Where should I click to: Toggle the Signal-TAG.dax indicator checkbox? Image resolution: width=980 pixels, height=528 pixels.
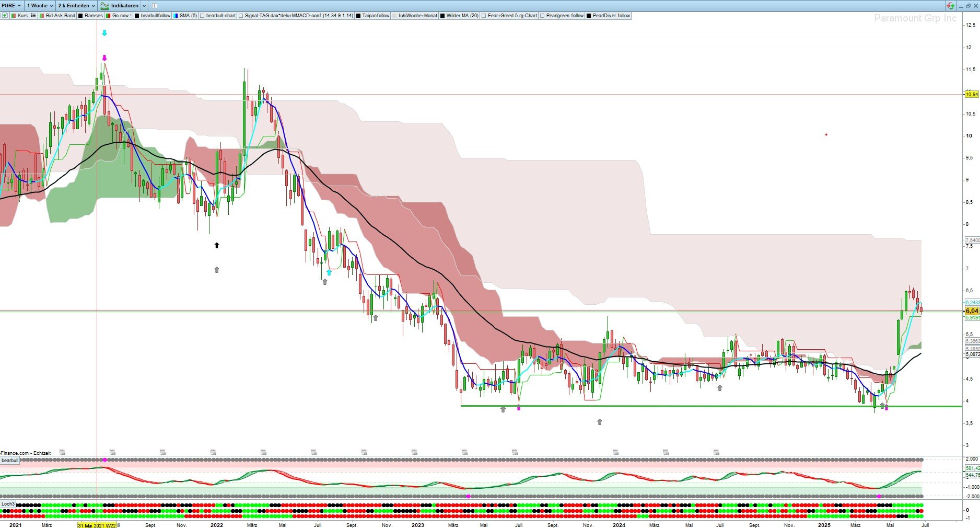pos(241,16)
